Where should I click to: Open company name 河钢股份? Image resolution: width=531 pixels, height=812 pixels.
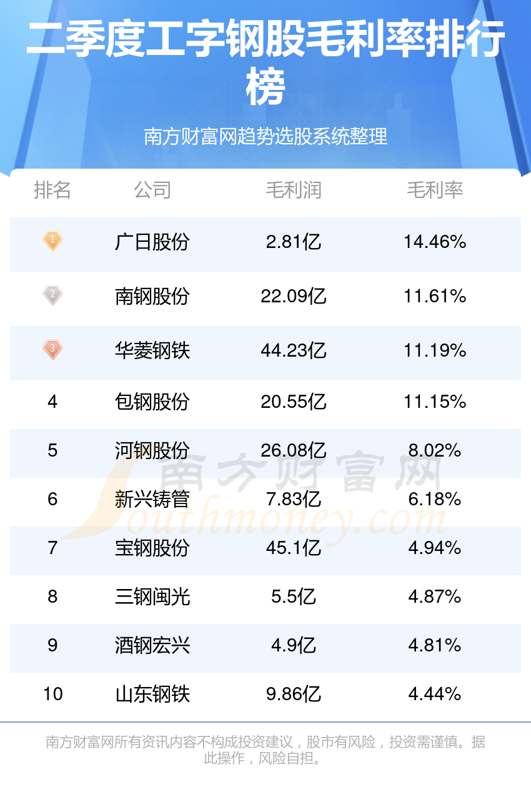click(152, 450)
